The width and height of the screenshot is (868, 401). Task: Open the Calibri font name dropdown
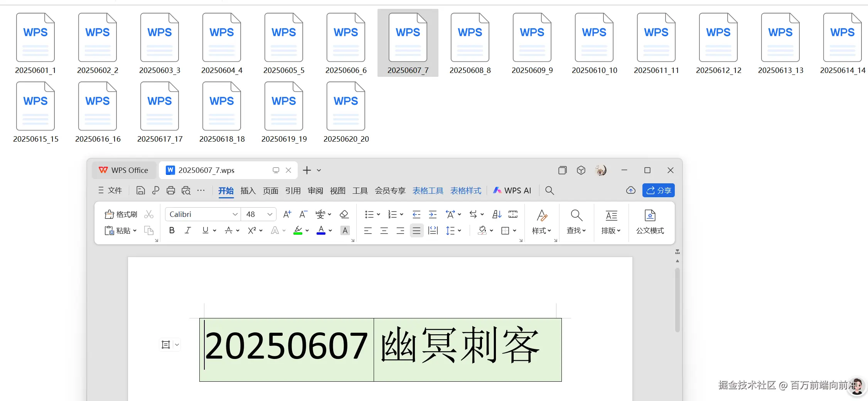point(235,214)
